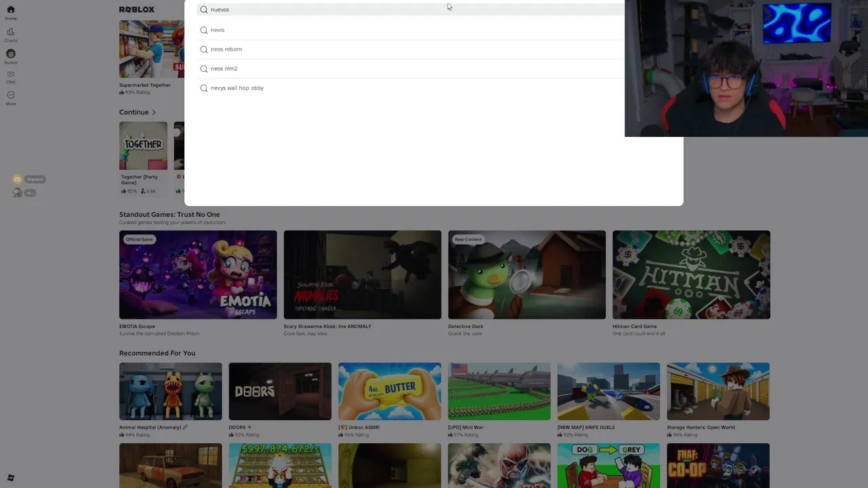Open the More menu in the sidebar
Viewport: 868px width, 488px height.
point(10,98)
